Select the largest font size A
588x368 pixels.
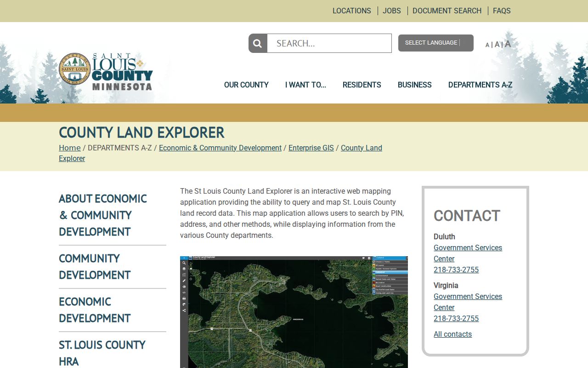pos(508,44)
